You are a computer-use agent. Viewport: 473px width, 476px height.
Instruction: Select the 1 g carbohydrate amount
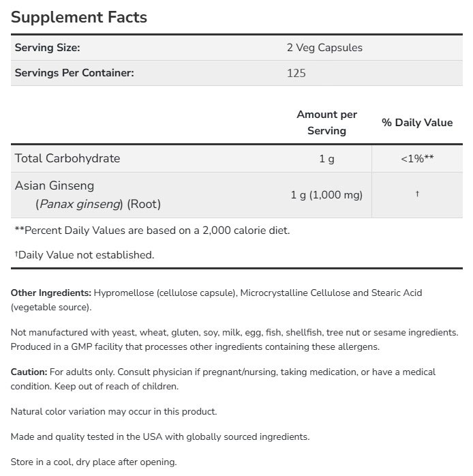(x=326, y=159)
